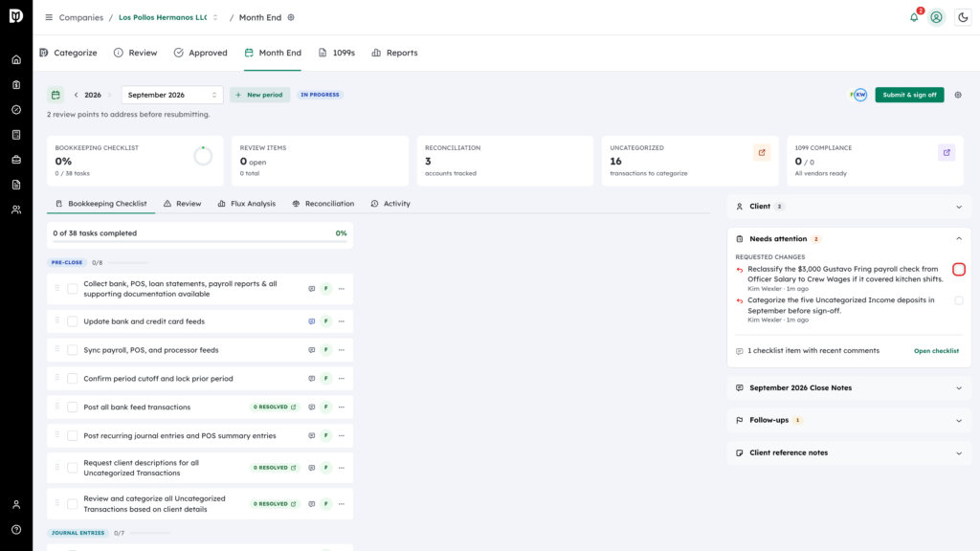Screen dimensions: 980x551
Task: Open the team members sidebar icon
Action: (16, 209)
